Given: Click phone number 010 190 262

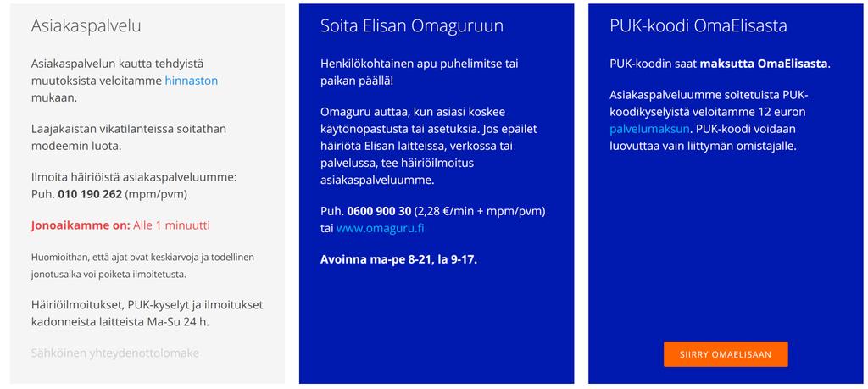Looking at the screenshot, I should tap(90, 194).
